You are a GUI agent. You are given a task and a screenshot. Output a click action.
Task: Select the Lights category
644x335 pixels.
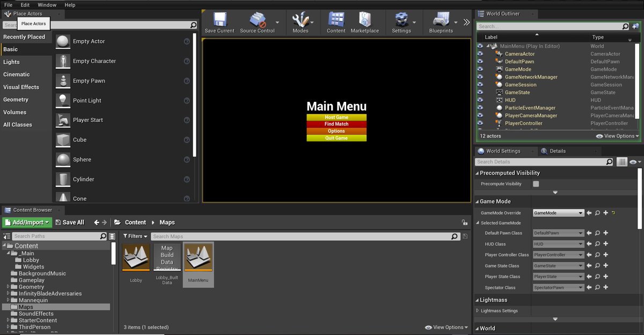pyautogui.click(x=11, y=62)
